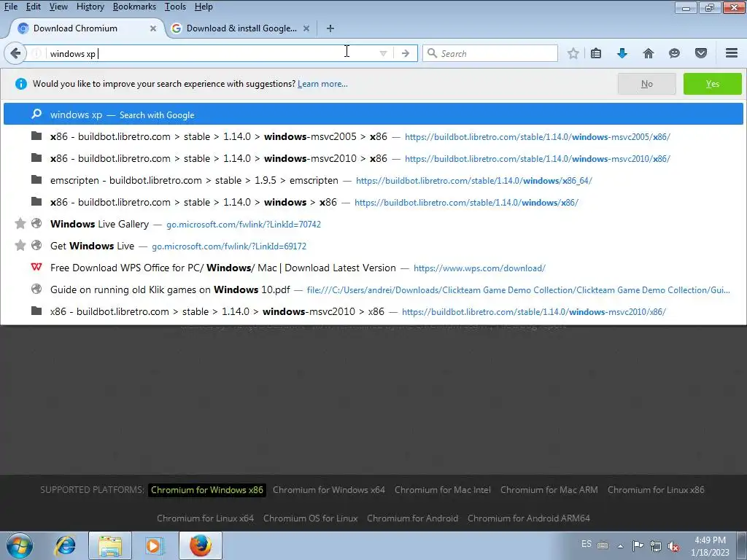Open Chromium for Android link
This screenshot has height=560, width=747.
click(x=413, y=518)
